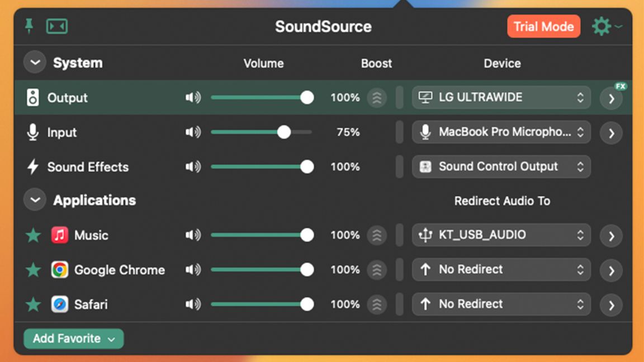Mute the Input volume speaker icon
Image resolution: width=644 pixels, height=362 pixels.
tap(193, 132)
